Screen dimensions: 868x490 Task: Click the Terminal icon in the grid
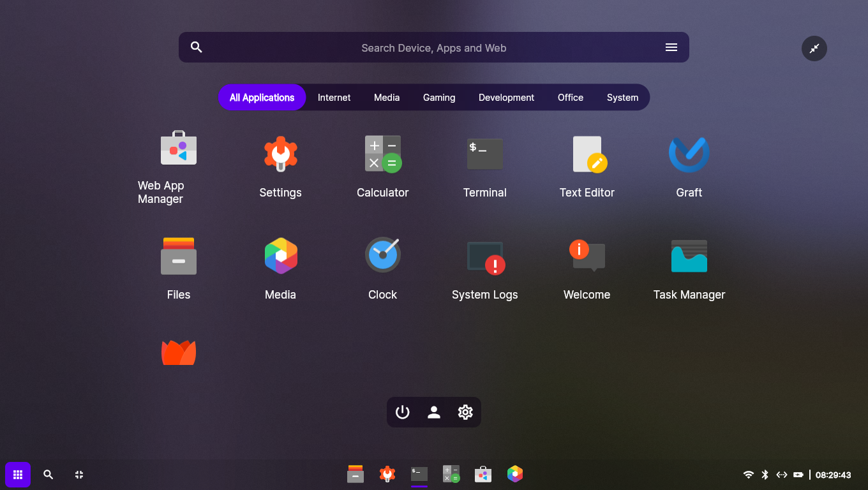click(x=485, y=154)
